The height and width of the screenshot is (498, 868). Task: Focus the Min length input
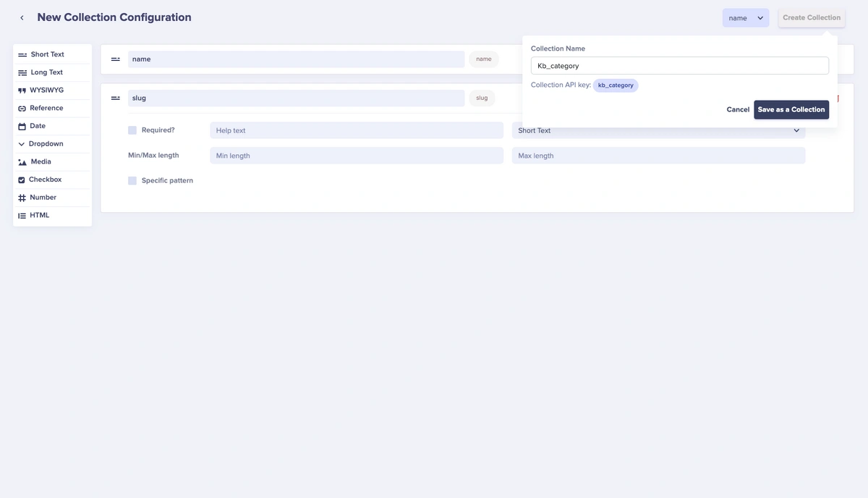click(x=356, y=156)
